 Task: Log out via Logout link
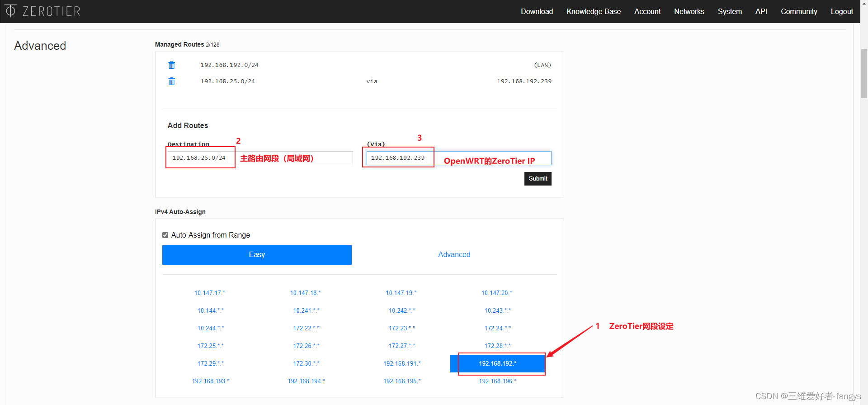pos(842,11)
